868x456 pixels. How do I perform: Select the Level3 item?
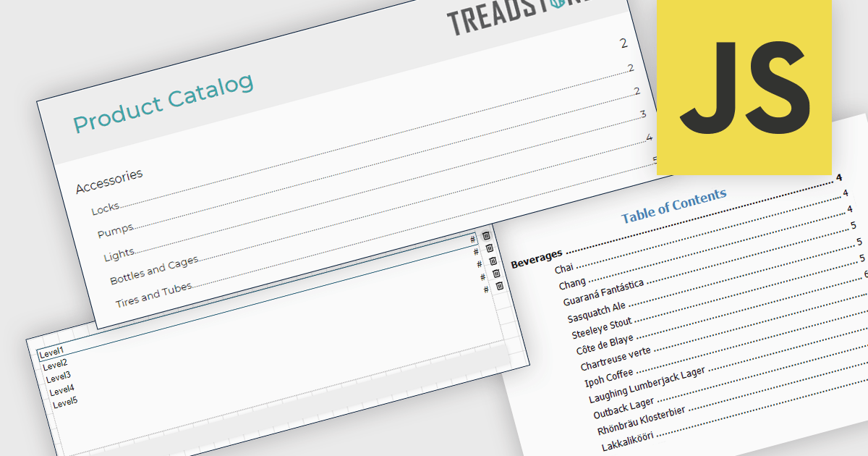click(x=58, y=377)
